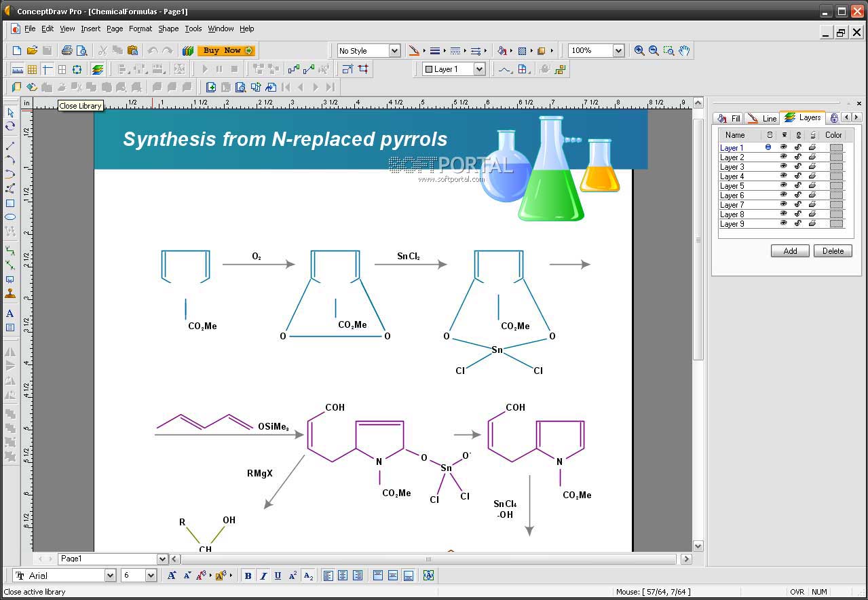Hide Layer 3 using its eye icon
This screenshot has height=600, width=868.
point(783,167)
